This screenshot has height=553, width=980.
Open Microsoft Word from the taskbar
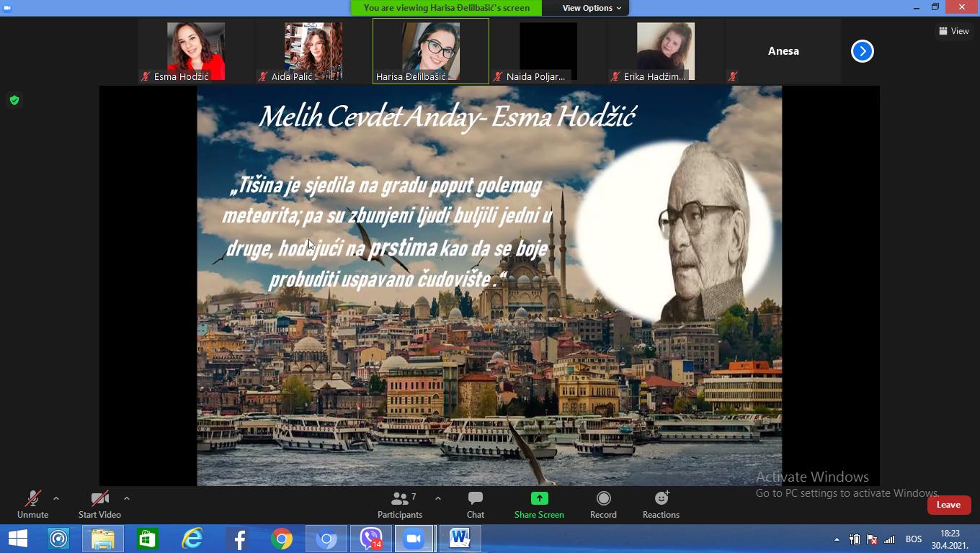(x=460, y=539)
